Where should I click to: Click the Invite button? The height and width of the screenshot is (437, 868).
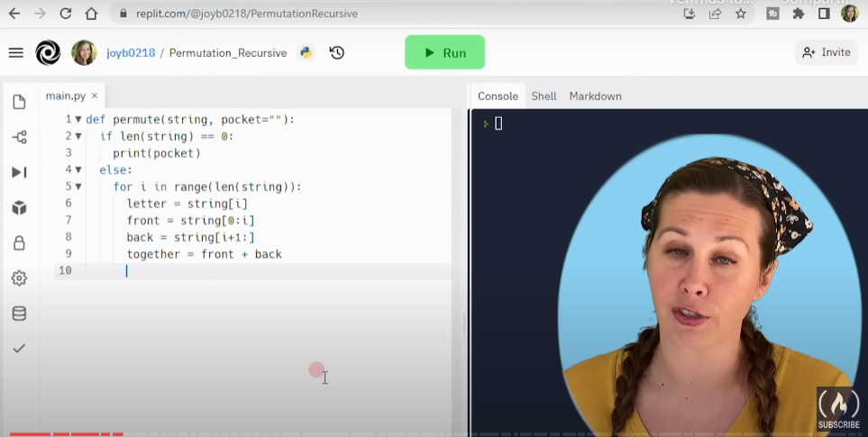(827, 53)
